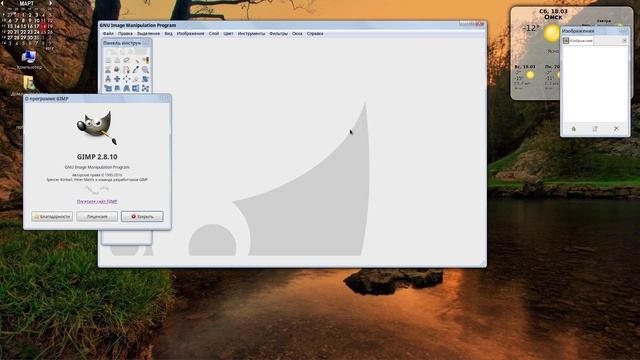Open the Цвет menu

tap(228, 33)
